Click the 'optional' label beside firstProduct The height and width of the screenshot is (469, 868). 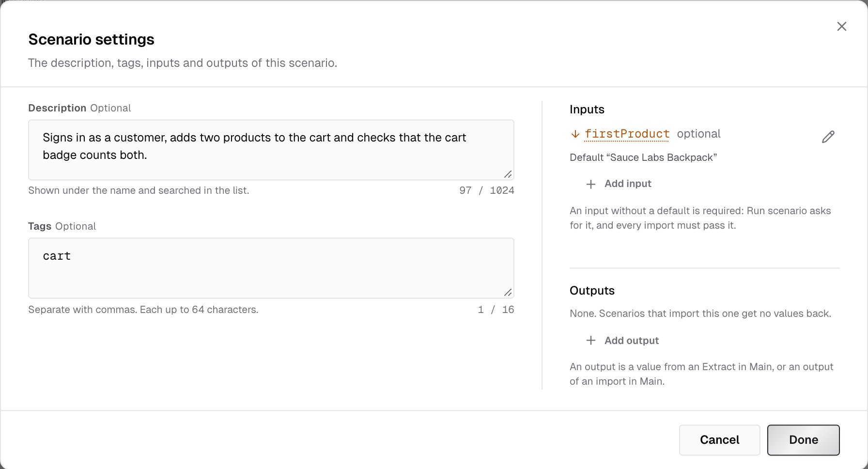click(698, 134)
